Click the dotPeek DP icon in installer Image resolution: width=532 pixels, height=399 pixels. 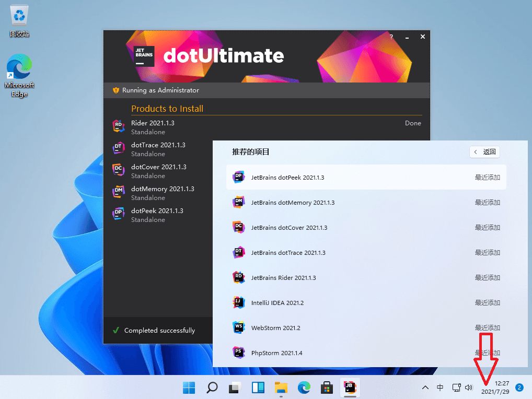click(119, 214)
